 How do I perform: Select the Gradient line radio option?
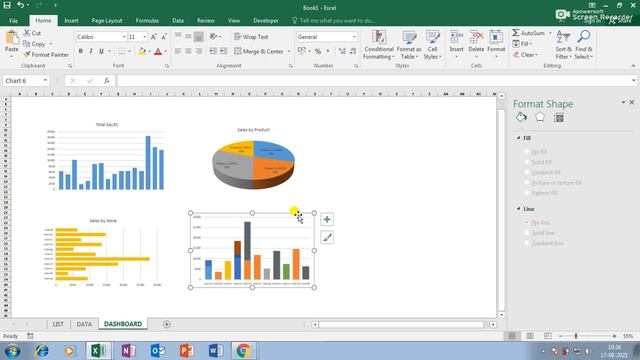[x=527, y=243]
